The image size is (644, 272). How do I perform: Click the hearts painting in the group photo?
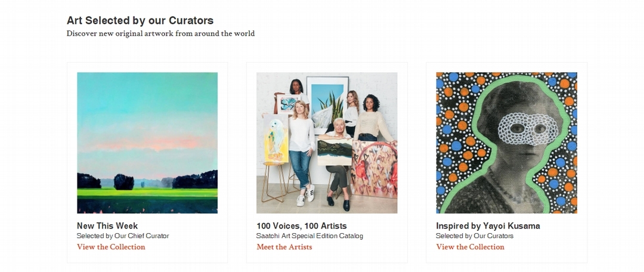tap(374, 169)
